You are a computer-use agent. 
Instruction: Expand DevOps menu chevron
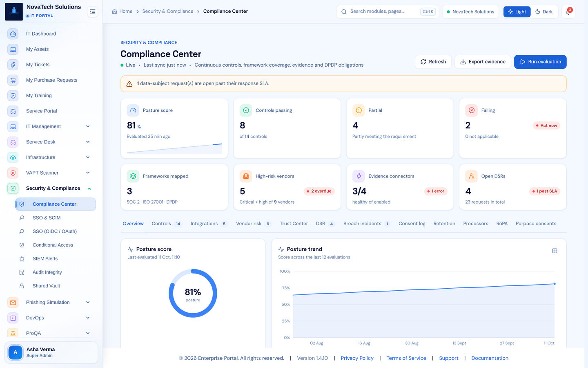(88, 318)
